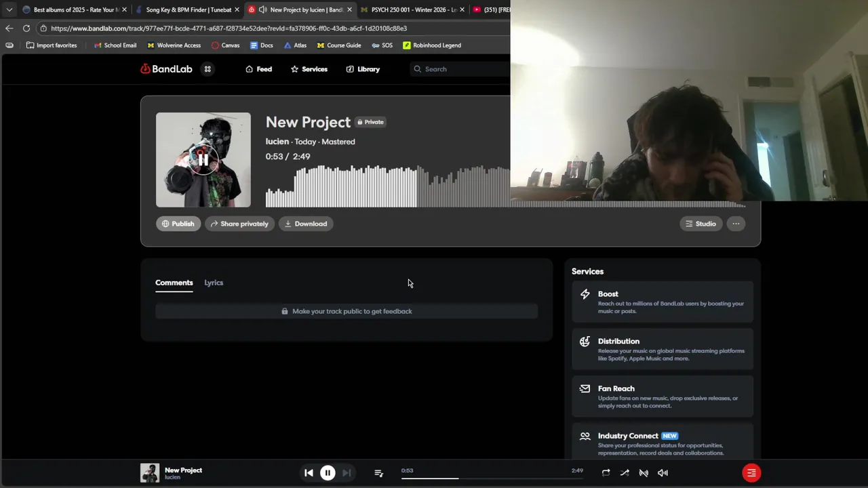Viewport: 868px width, 488px height.
Task: Open the lucien artist profile link
Action: point(277,142)
